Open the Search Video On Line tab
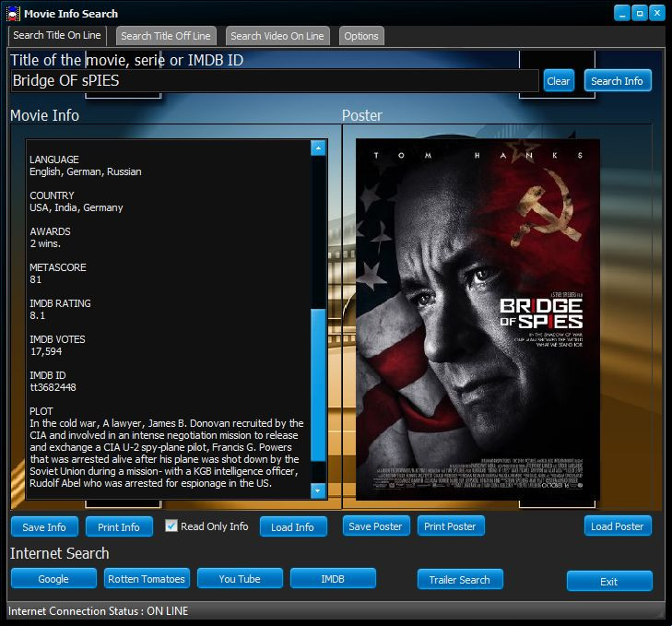Screen dimensions: 672x626 [x=277, y=36]
